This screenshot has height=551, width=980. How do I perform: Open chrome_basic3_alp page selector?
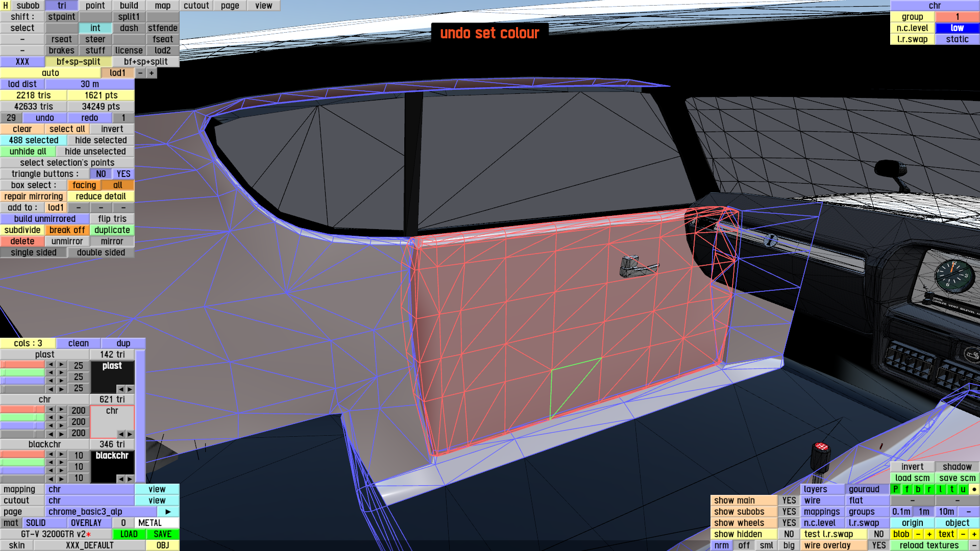(102, 512)
